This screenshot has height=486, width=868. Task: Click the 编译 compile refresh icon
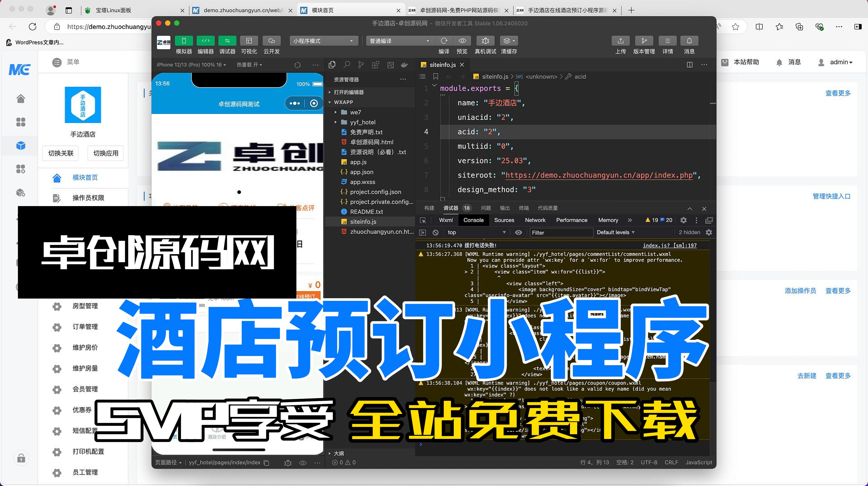(x=444, y=41)
